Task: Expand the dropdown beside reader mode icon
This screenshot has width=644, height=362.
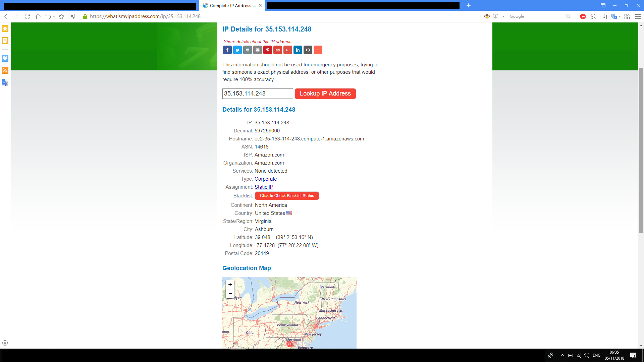Action: click(503, 16)
